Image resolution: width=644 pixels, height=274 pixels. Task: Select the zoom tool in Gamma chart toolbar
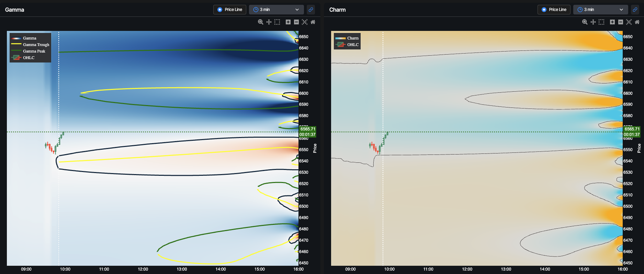click(260, 22)
